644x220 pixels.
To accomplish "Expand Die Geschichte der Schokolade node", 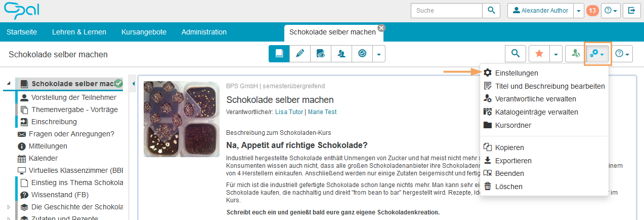I will pos(9,207).
